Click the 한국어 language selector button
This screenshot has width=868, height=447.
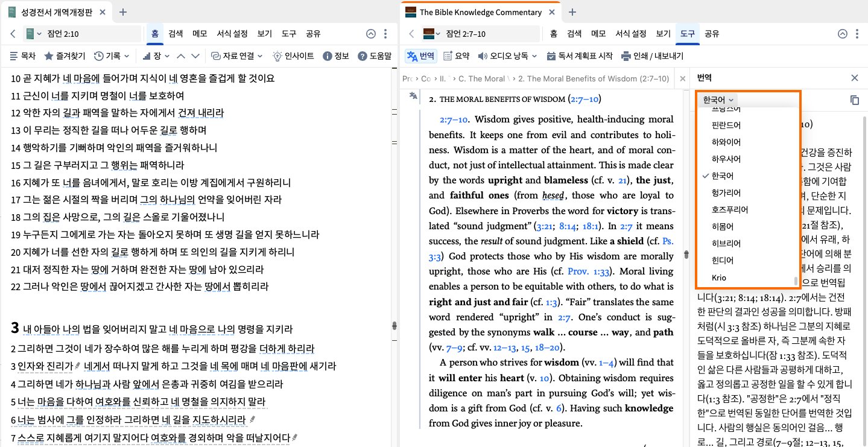[x=717, y=100]
